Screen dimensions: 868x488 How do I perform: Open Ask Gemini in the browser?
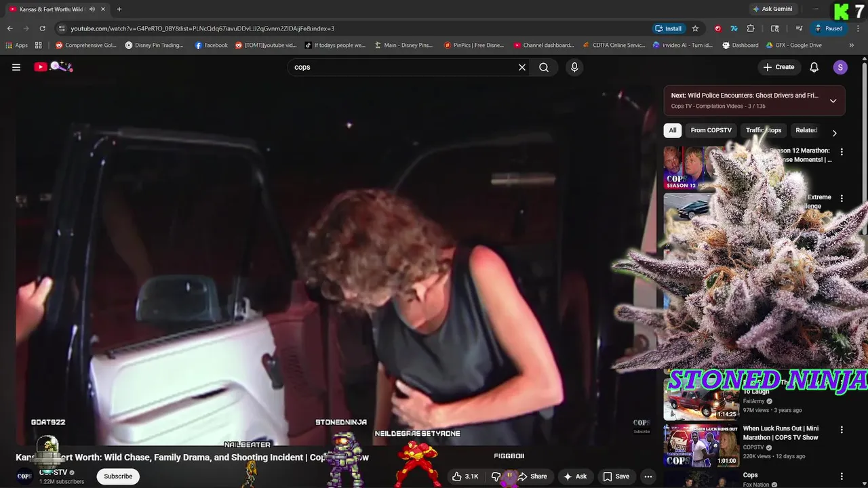772,9
